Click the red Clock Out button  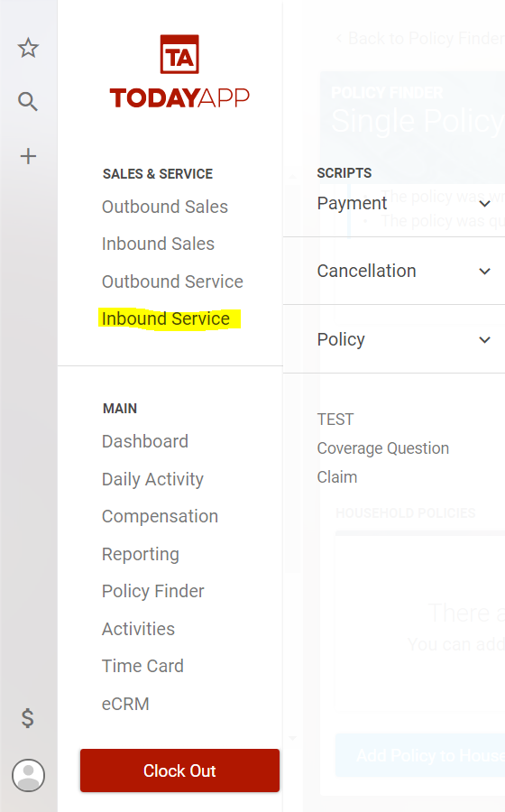[179, 770]
